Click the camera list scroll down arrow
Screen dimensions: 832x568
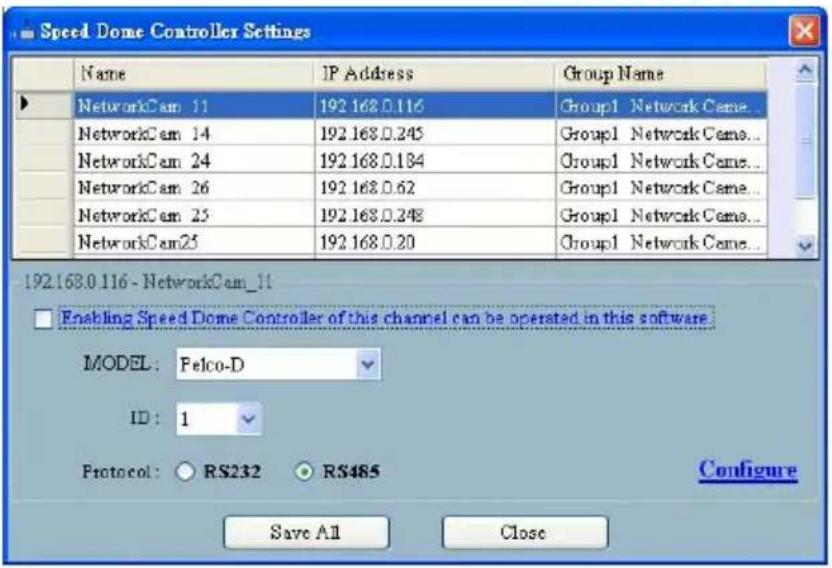coord(805,245)
